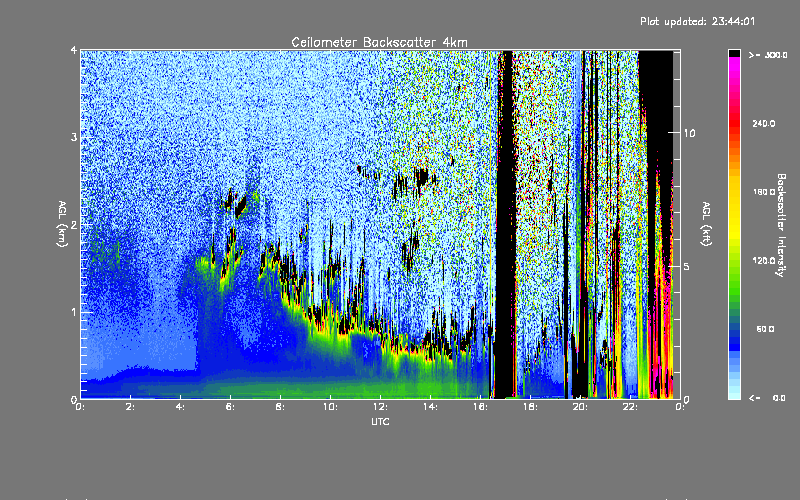Click the '180.0' colorbar value
Viewport: 800px width, 500px height.
pos(764,192)
